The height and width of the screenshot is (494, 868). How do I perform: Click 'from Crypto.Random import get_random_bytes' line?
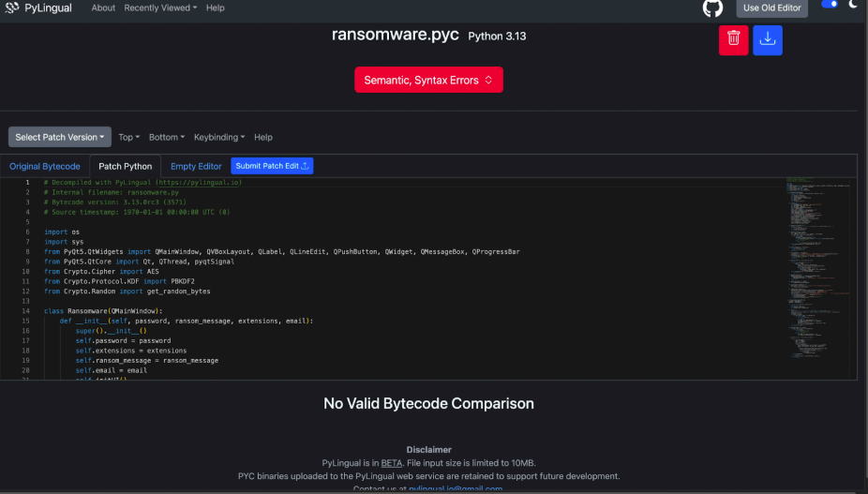[x=127, y=292]
